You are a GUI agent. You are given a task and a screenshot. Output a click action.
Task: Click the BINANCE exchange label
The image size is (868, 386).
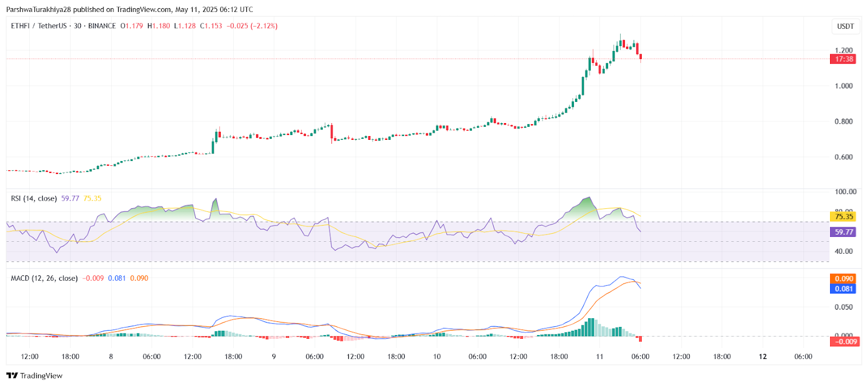point(102,26)
